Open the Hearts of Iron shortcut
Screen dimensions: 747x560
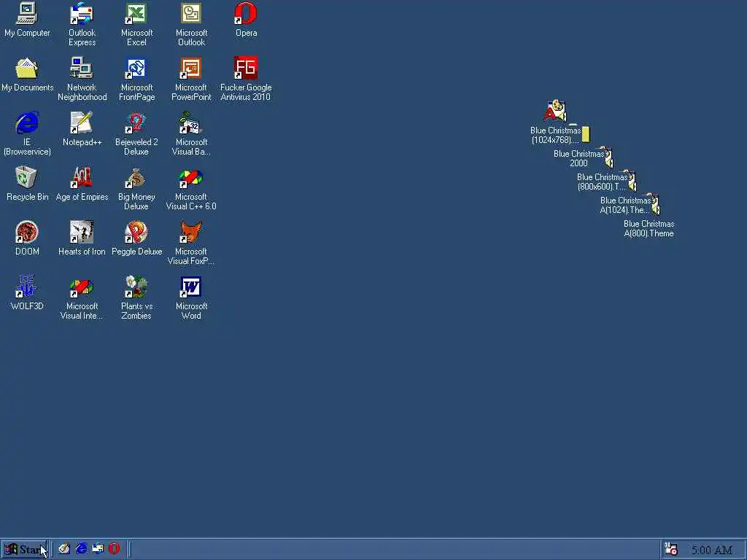pyautogui.click(x=82, y=232)
